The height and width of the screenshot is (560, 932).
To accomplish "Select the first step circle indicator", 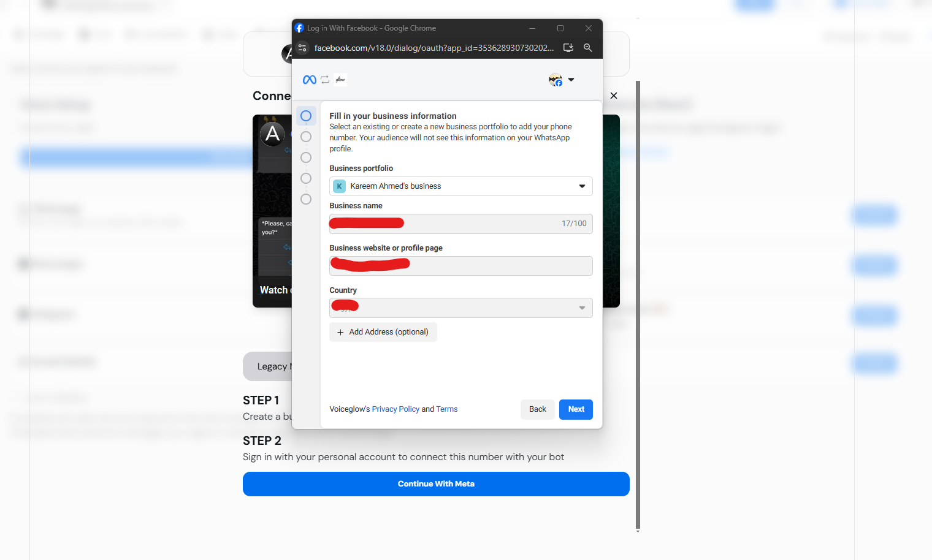I will (306, 116).
